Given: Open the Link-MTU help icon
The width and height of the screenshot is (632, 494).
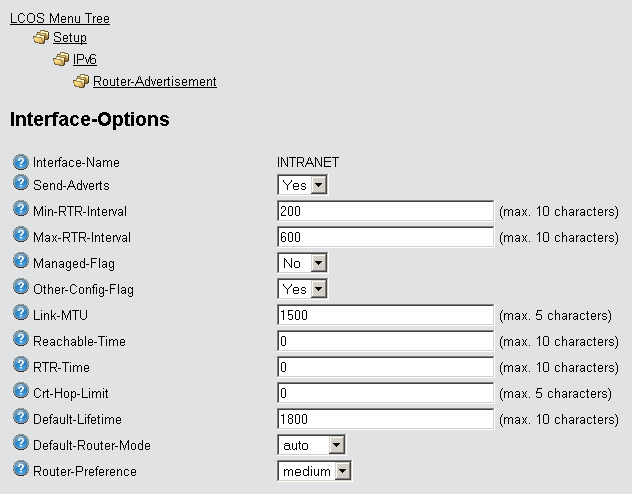Looking at the screenshot, I should pos(20,314).
